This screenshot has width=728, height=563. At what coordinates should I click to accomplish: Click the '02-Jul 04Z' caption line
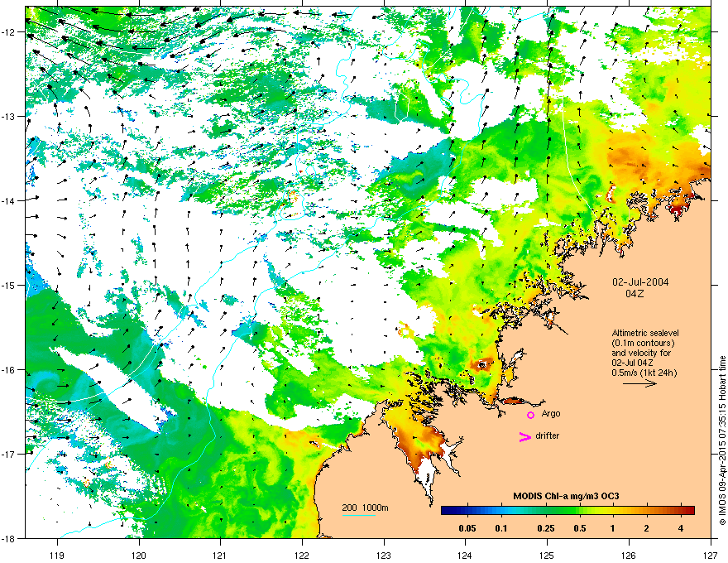coord(633,363)
